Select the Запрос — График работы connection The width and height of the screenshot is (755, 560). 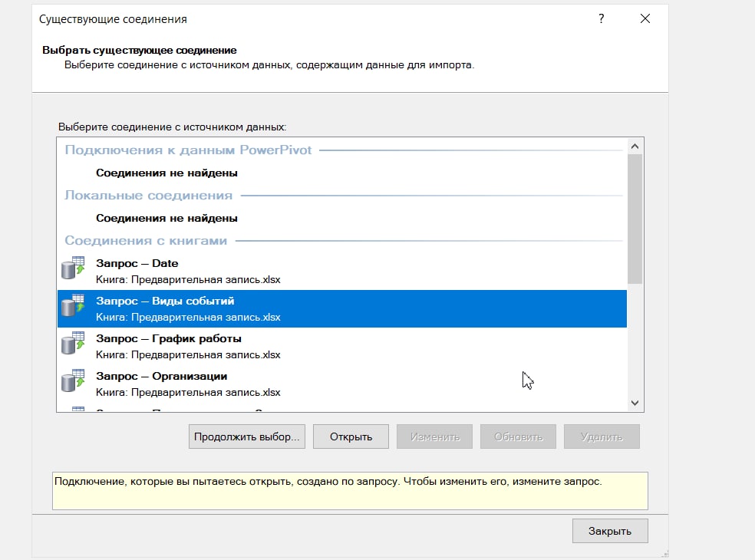coord(342,346)
